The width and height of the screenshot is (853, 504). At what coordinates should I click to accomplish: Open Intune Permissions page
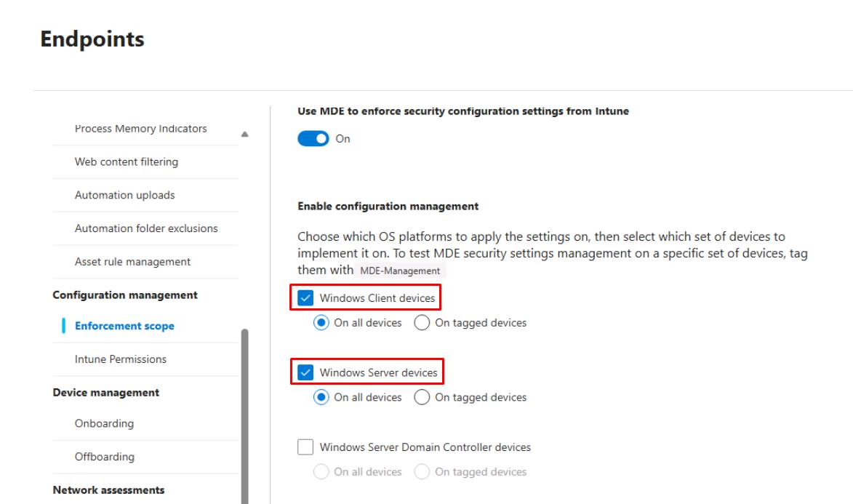[120, 359]
